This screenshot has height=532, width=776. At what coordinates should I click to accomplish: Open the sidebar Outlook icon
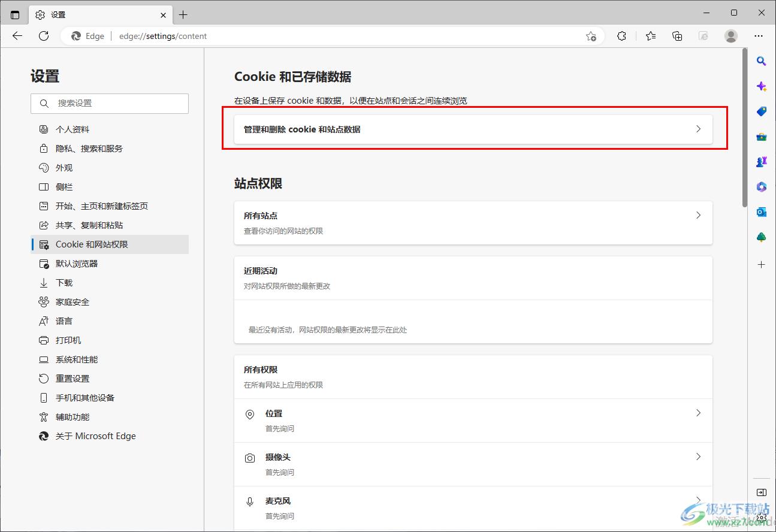click(x=762, y=212)
